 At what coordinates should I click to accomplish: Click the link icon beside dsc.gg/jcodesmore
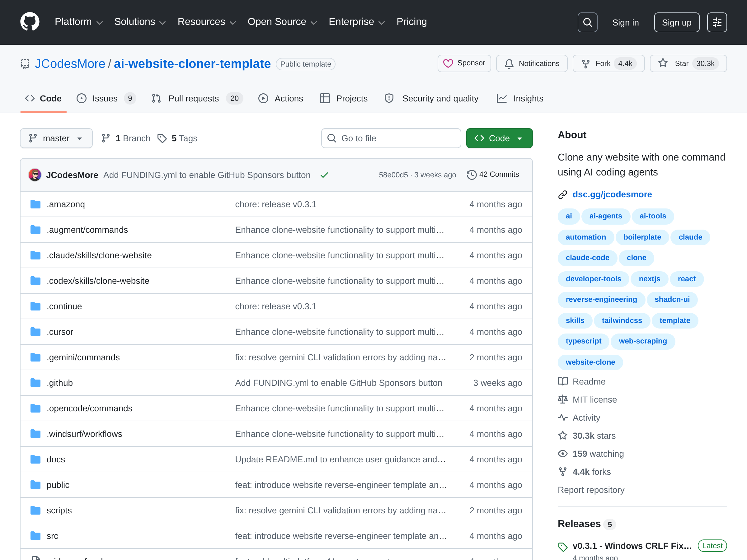(x=563, y=195)
